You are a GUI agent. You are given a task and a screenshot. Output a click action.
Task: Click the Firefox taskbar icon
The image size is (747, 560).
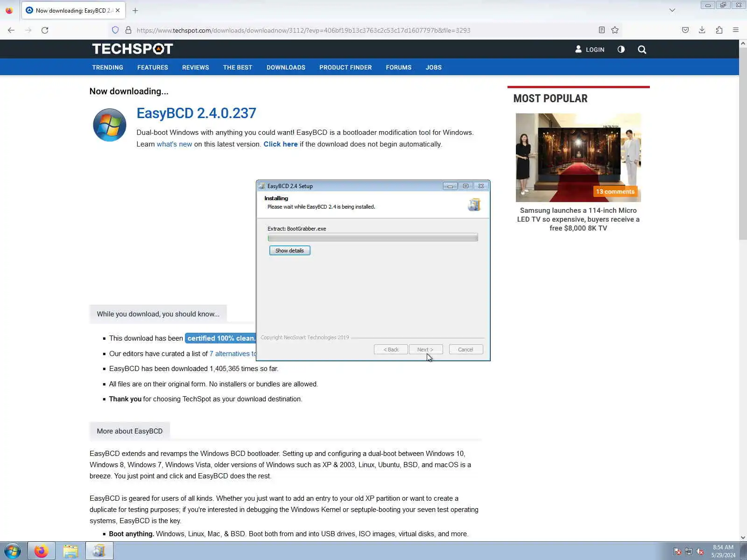tap(41, 551)
